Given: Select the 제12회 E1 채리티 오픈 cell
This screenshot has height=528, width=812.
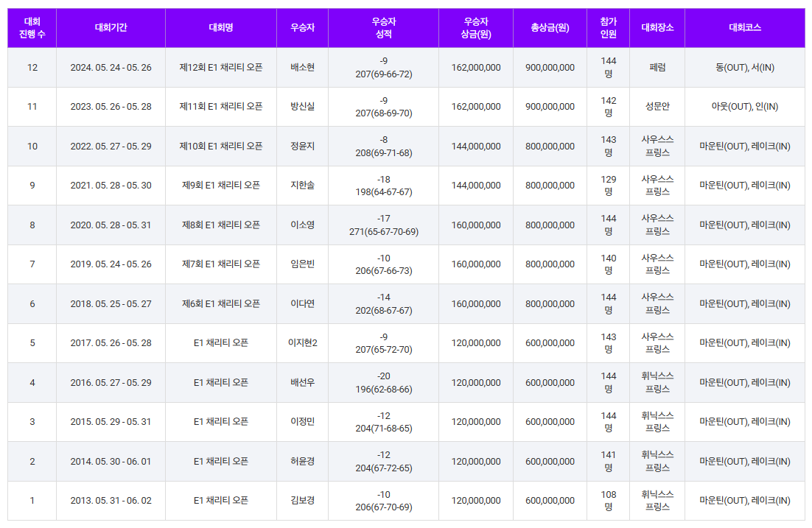Looking at the screenshot, I should pos(221,67).
